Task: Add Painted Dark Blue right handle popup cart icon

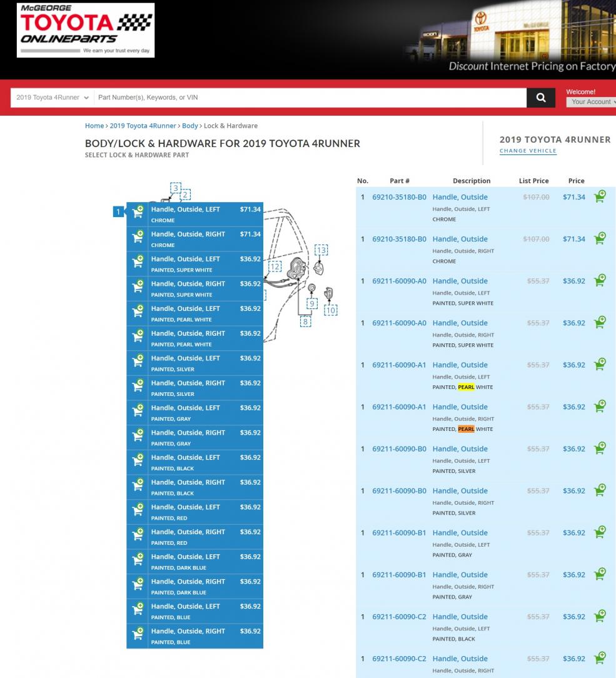Action: point(138,584)
